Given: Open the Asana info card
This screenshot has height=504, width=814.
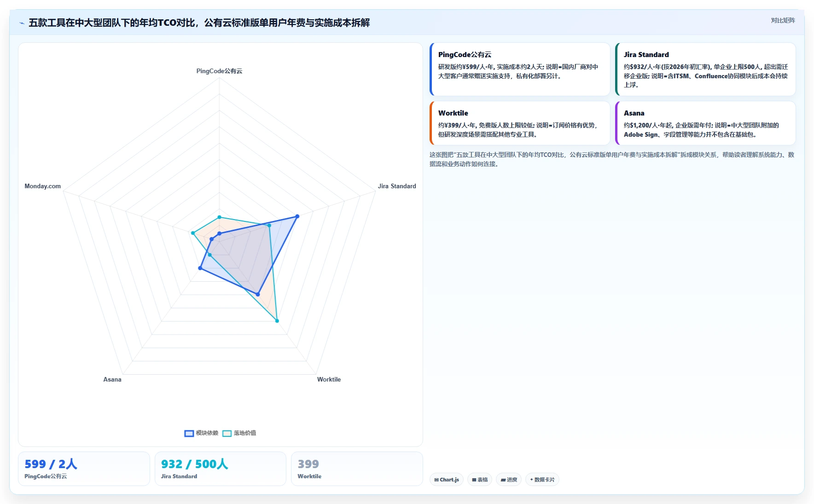Looking at the screenshot, I should tap(705, 123).
